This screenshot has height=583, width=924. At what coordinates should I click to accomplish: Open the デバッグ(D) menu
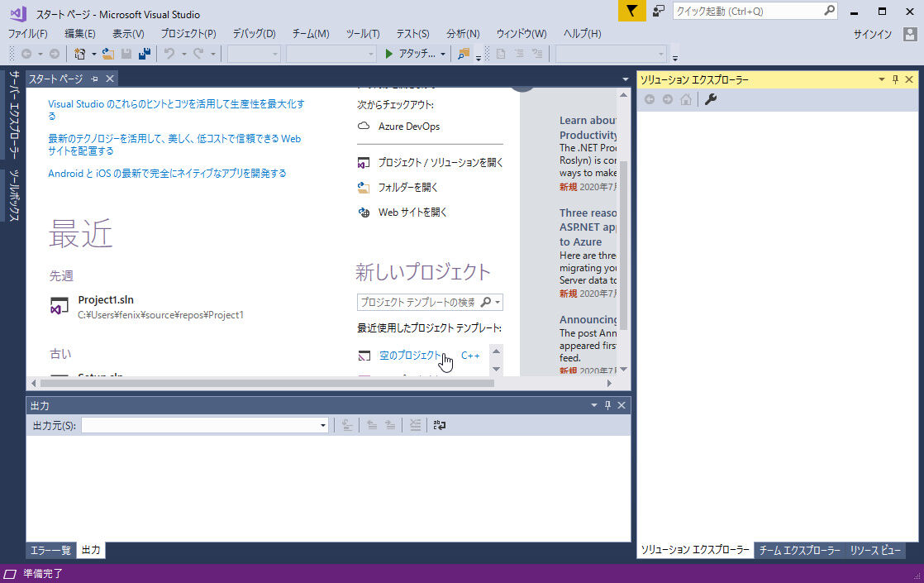[254, 34]
